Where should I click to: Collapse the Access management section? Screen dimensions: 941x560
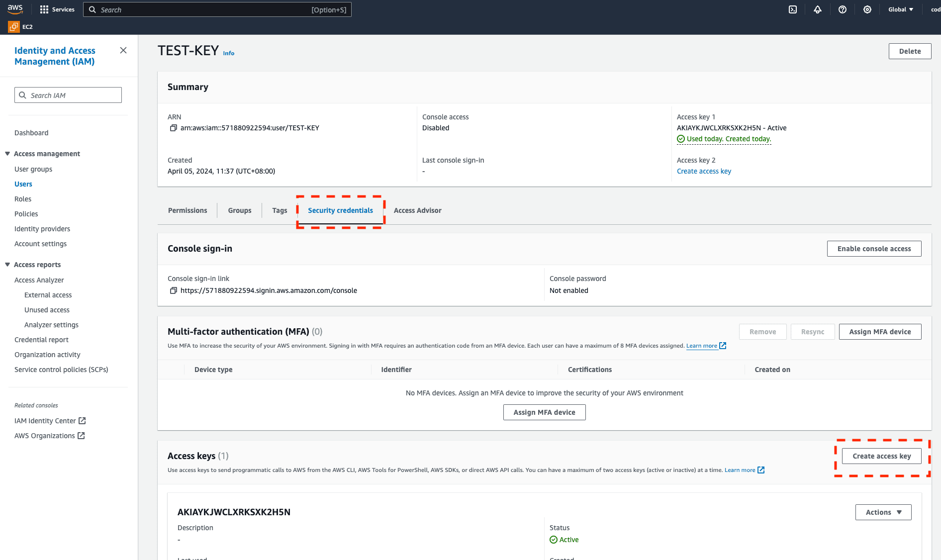pos(7,154)
